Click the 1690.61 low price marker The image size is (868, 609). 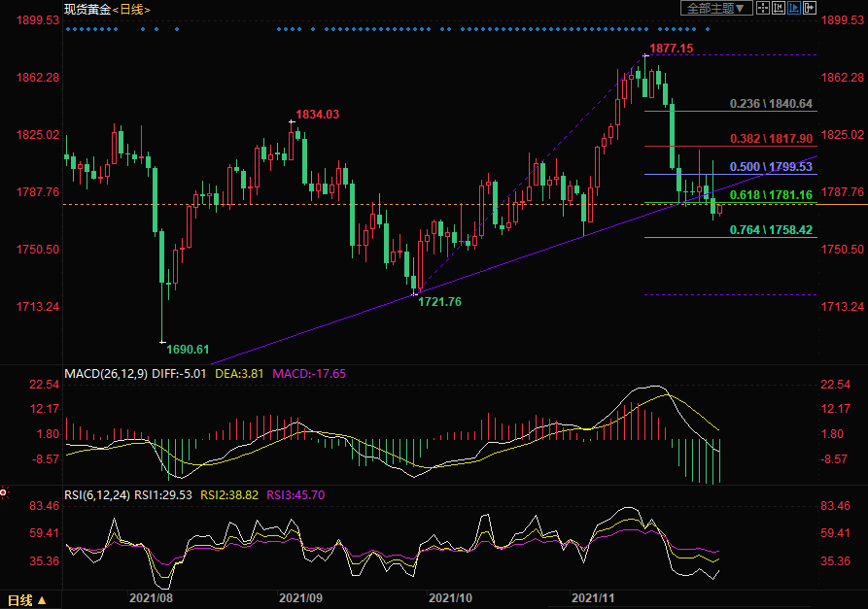(188, 350)
